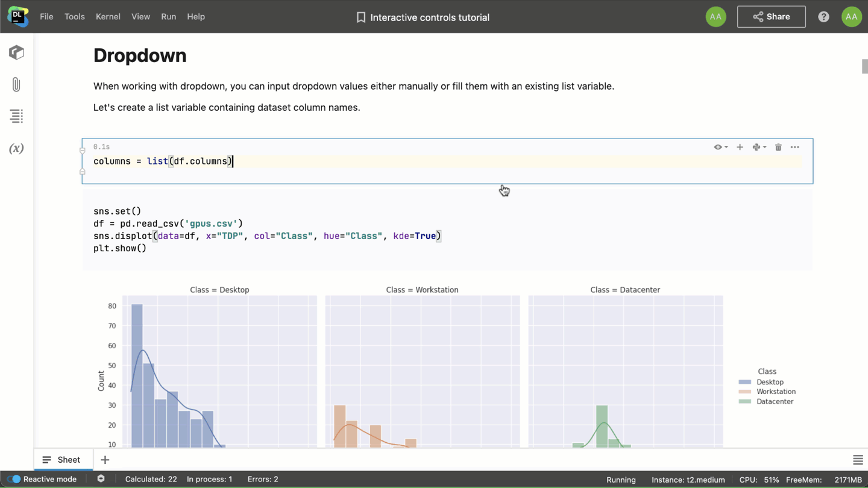
Task: Open the Tools menu
Action: tap(74, 17)
